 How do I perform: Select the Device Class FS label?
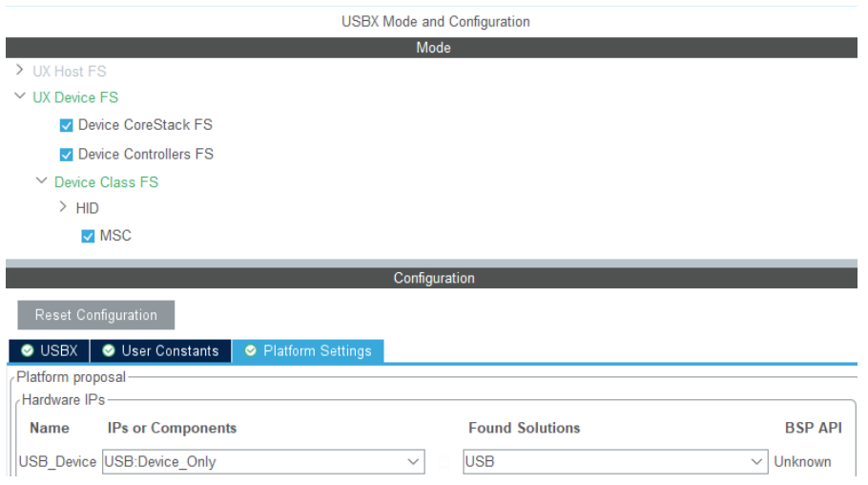pyautogui.click(x=106, y=182)
